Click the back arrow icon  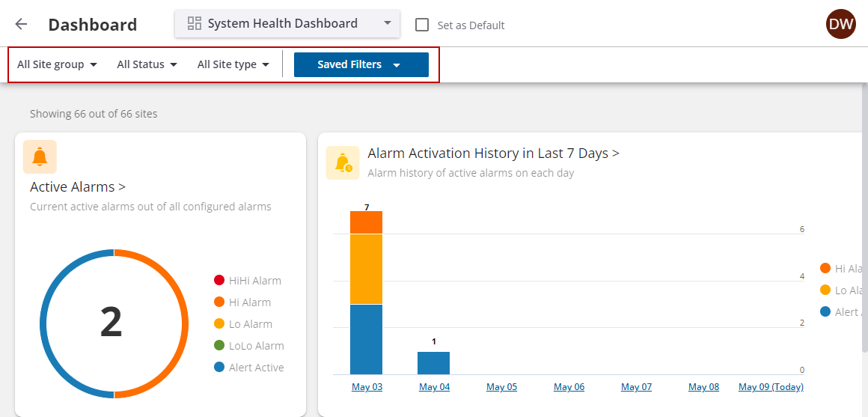pos(21,24)
